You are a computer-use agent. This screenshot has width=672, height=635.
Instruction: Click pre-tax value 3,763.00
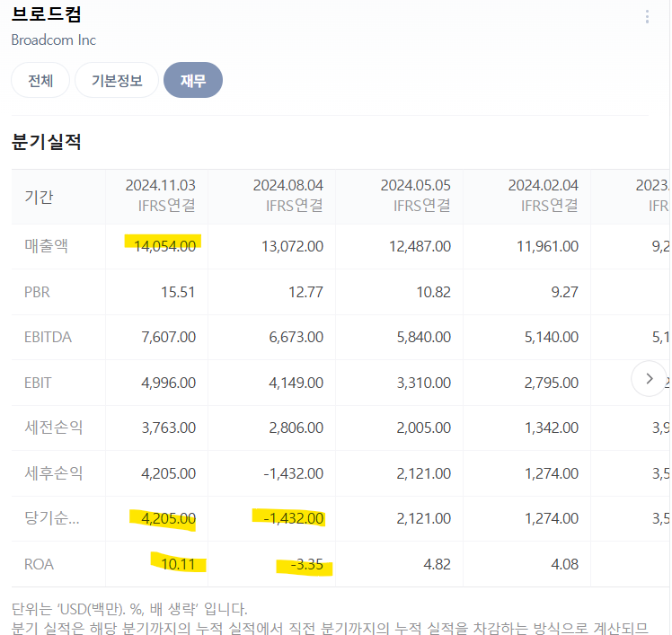(x=168, y=428)
